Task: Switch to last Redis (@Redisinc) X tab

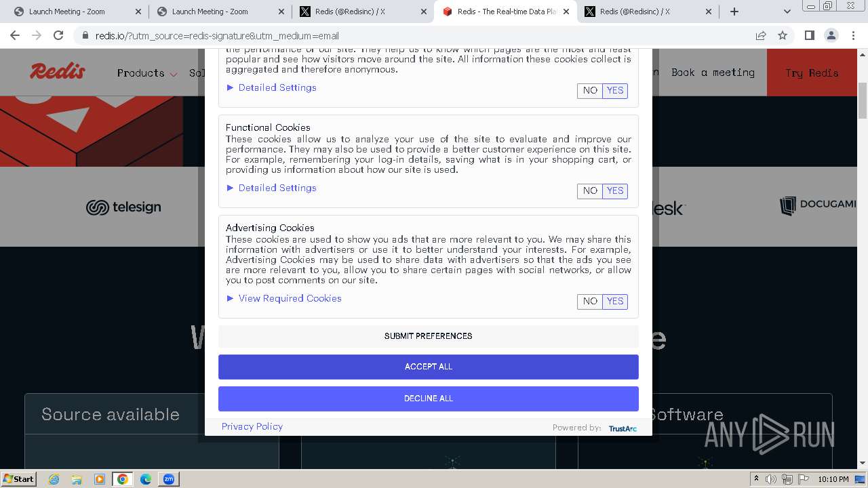Action: click(x=648, y=12)
